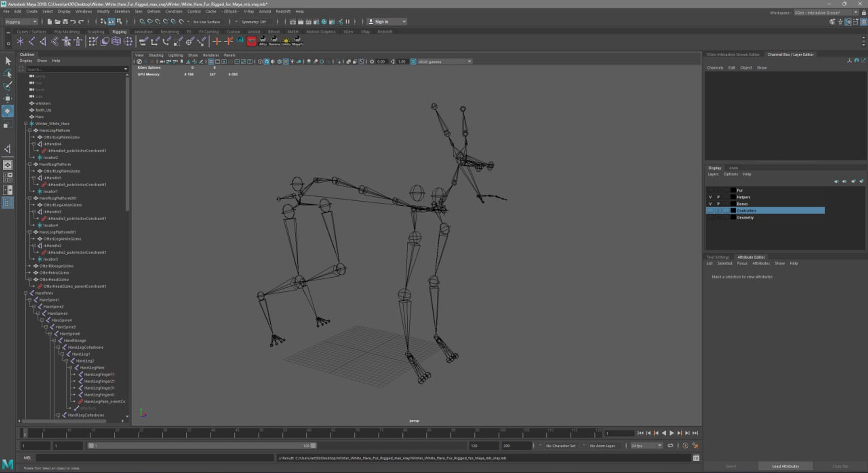
Task: Collapse the ikHandle4 node in Outliner
Action: pos(34,144)
